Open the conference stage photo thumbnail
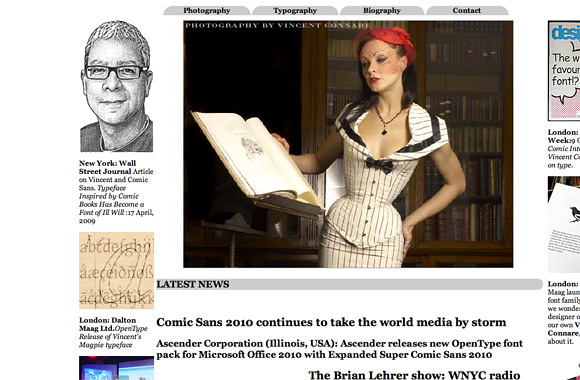This screenshot has width=580, height=380. (117, 368)
